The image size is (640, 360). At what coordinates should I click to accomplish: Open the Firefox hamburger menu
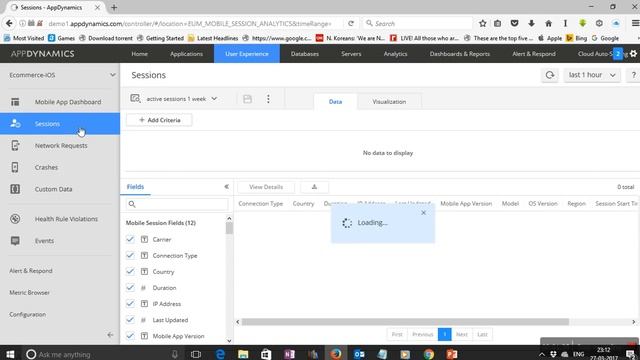click(635, 23)
